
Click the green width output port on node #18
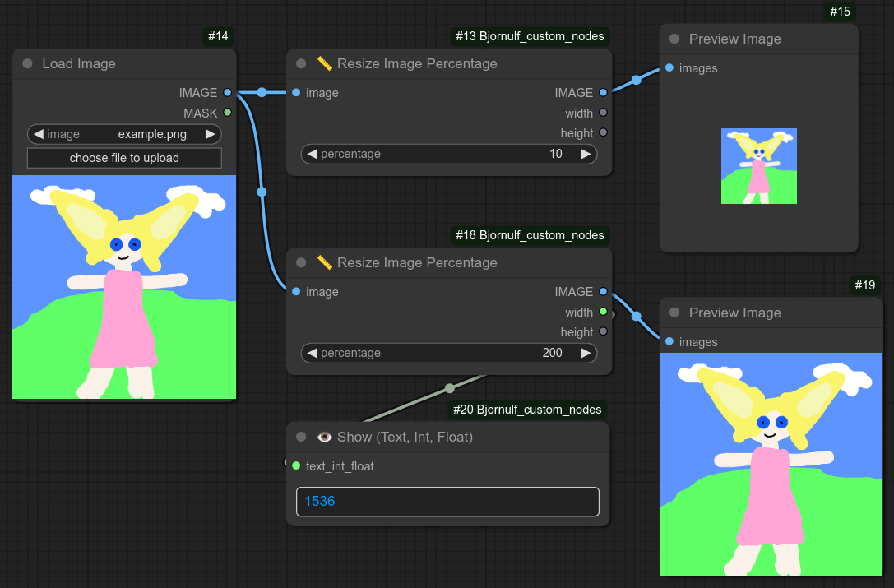point(603,313)
